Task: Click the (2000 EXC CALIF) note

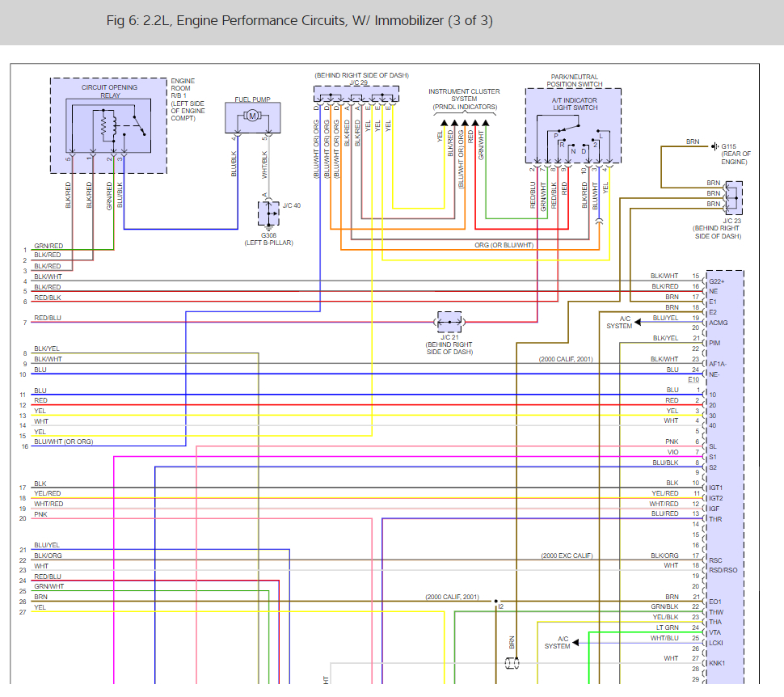Action: click(567, 555)
